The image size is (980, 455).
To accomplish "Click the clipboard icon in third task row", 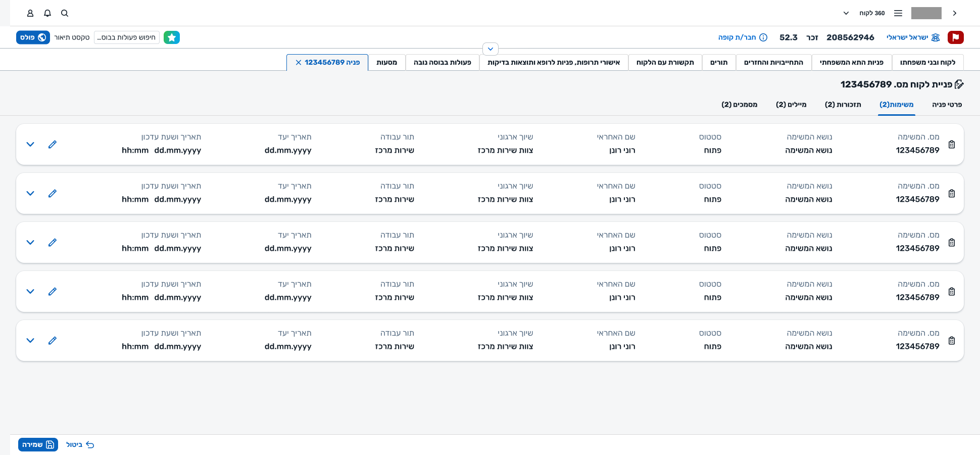I will (951, 243).
